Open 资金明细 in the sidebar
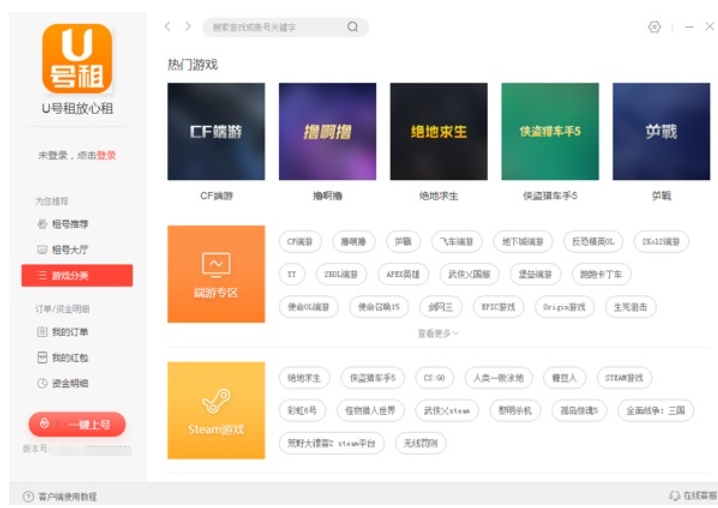Viewport: 718px width, 508px height. (x=63, y=383)
